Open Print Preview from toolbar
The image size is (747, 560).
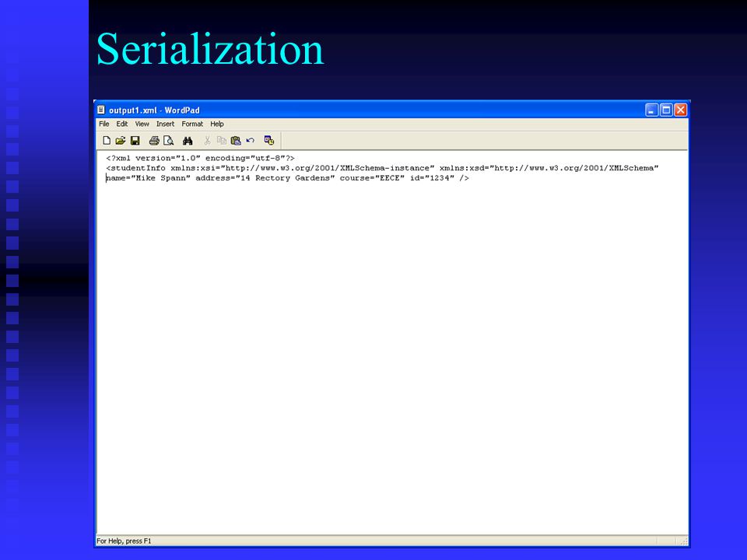tap(168, 141)
